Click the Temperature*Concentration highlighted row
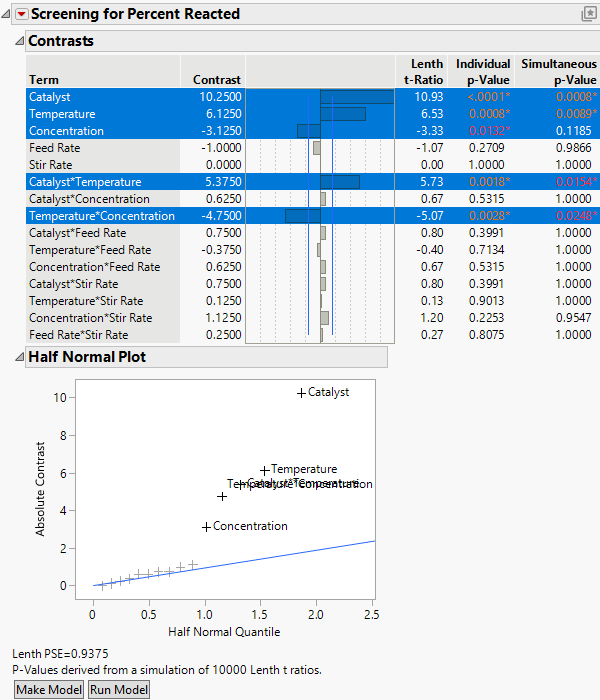The width and height of the screenshot is (600, 700). (x=100, y=216)
